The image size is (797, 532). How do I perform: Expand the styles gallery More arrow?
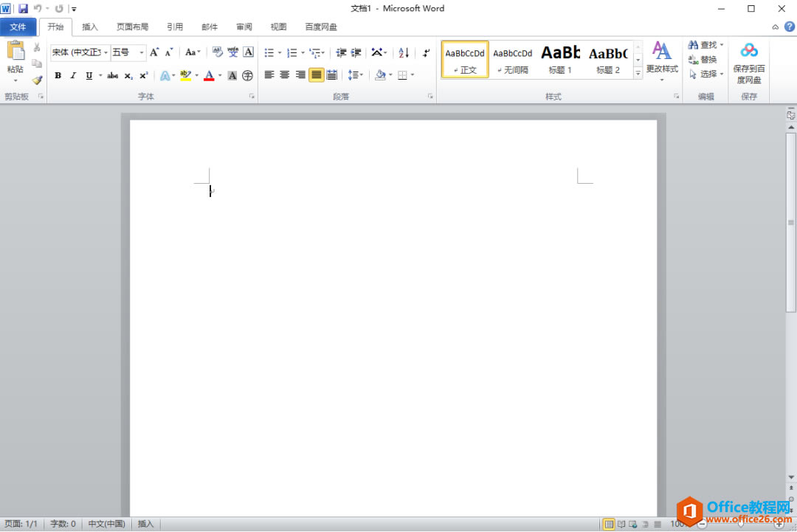[x=638, y=74]
